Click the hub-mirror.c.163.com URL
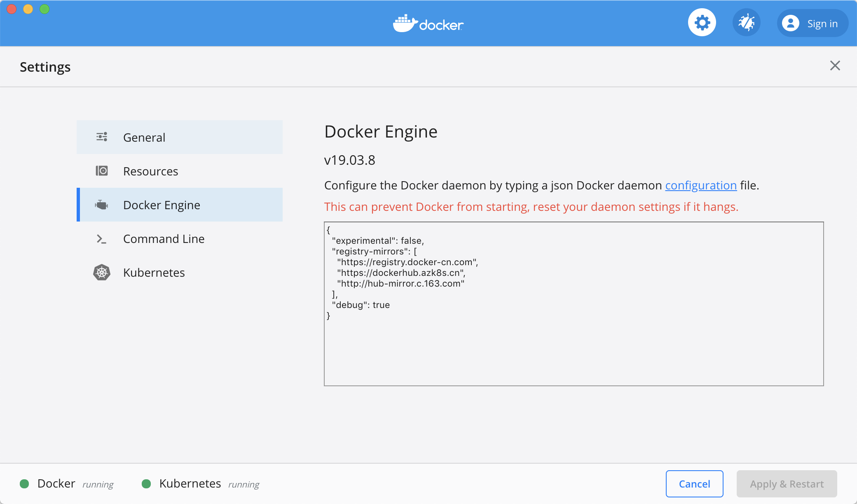This screenshot has height=504, width=857. pos(400,283)
